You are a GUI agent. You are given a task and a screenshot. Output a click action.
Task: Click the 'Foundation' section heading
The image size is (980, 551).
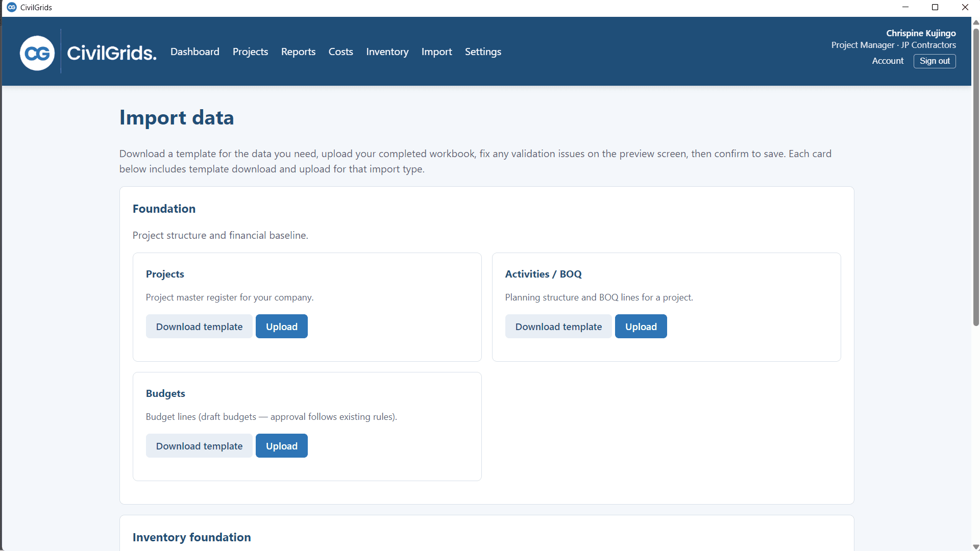(x=164, y=209)
